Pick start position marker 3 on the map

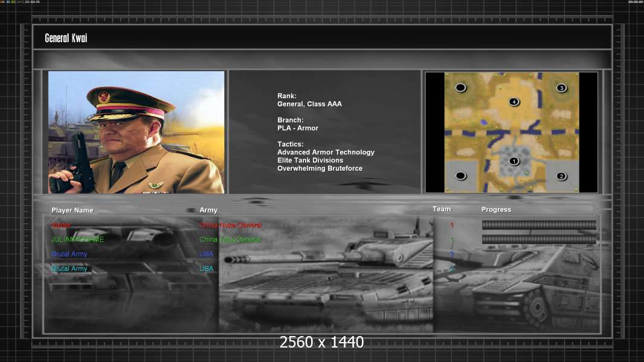point(561,87)
